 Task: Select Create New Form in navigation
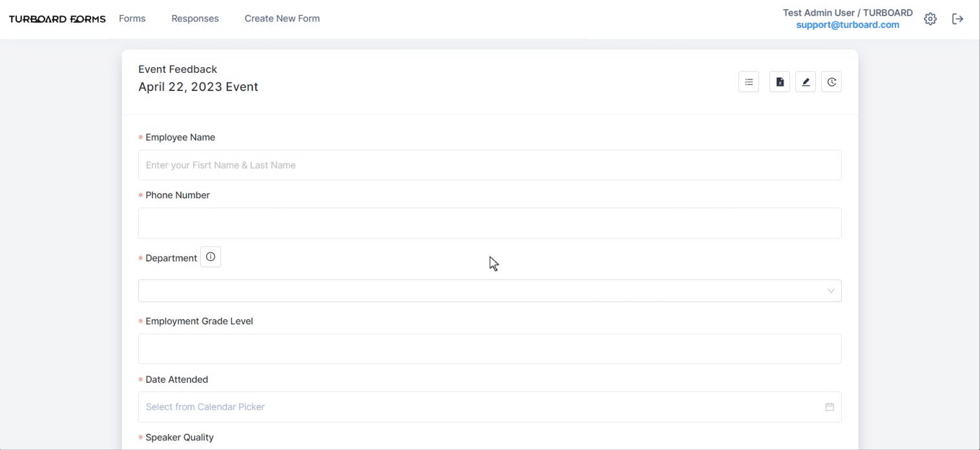(x=282, y=19)
